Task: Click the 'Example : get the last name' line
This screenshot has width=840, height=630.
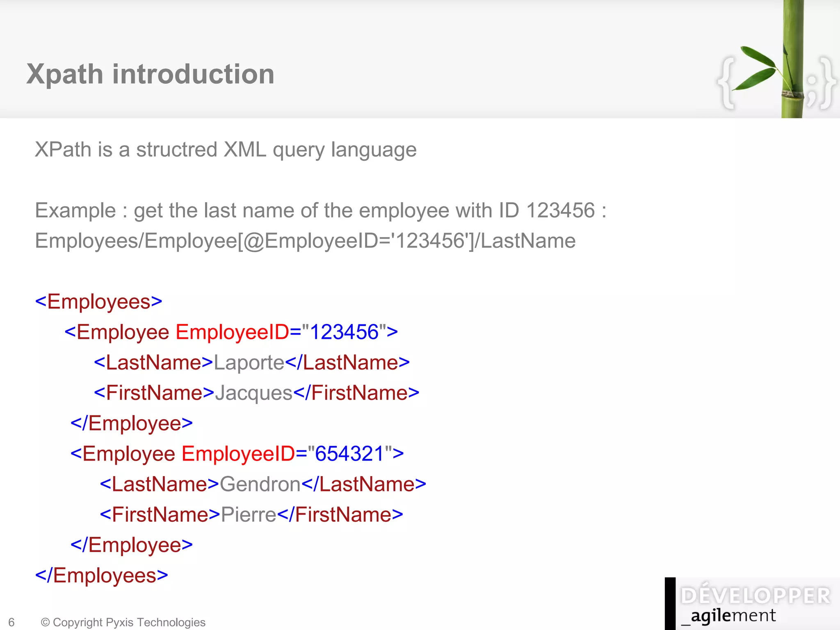Action: click(320, 210)
